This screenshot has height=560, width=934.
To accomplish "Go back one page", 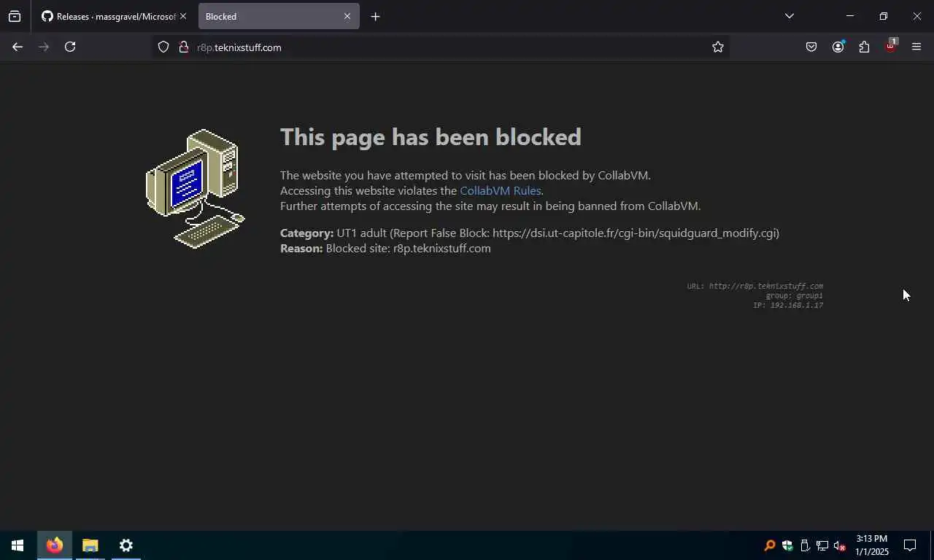I will [18, 47].
